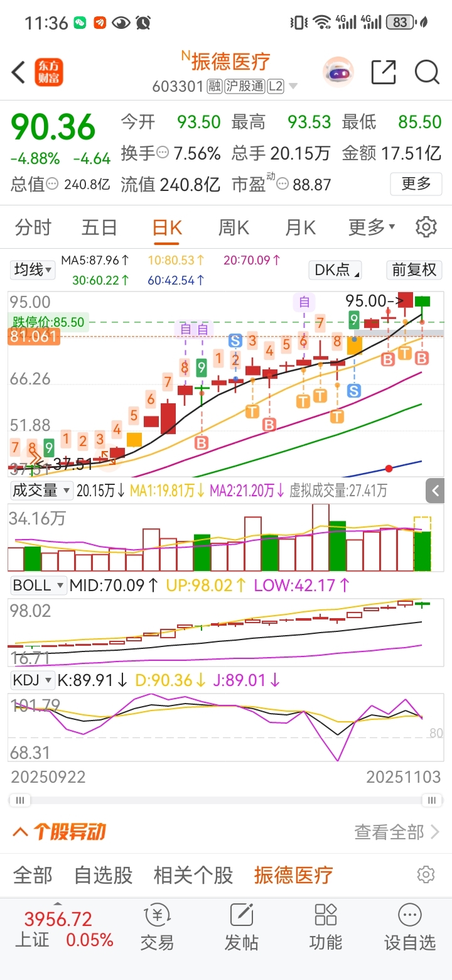The width and height of the screenshot is (452, 980).
Task: Select 相关个股 filter tab
Action: 193,874
